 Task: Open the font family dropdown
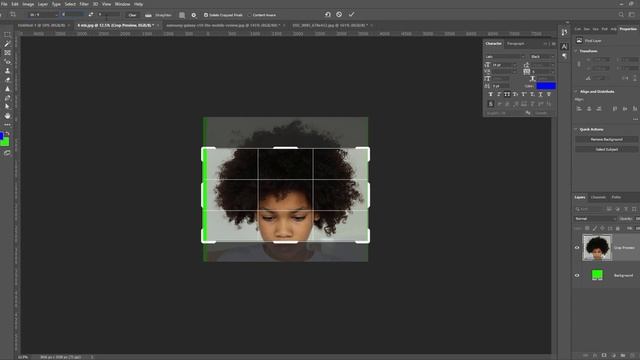tap(505, 57)
